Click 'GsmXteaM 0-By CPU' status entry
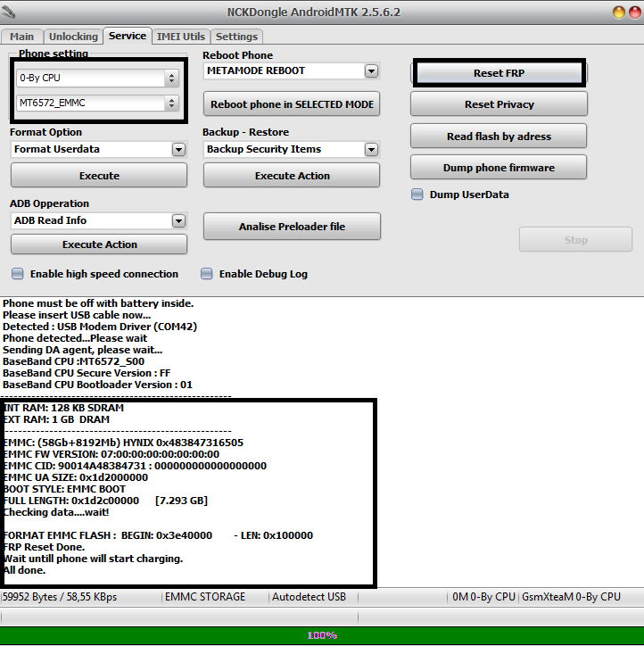This screenshot has height=646, width=644. 571,597
